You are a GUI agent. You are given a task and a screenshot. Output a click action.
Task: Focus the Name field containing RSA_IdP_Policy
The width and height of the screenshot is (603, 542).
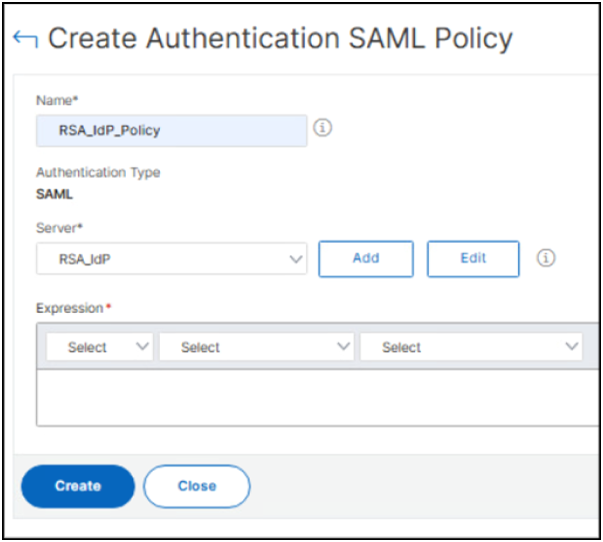(x=171, y=130)
